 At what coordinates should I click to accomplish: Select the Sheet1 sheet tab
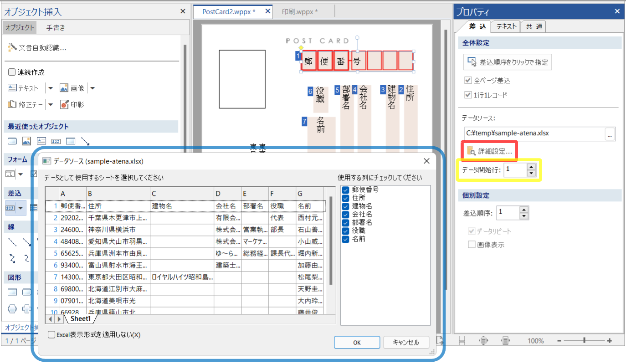click(81, 319)
